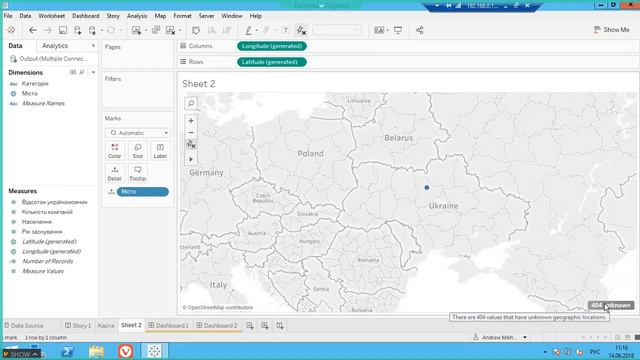This screenshot has height=360, width=640.
Task: Click the Color button on Marks card
Action: pos(115,151)
